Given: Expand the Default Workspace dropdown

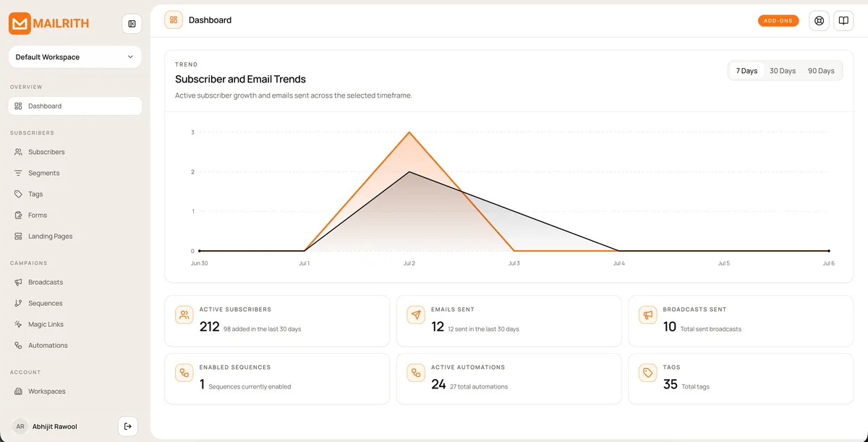Looking at the screenshot, I should pyautogui.click(x=75, y=57).
